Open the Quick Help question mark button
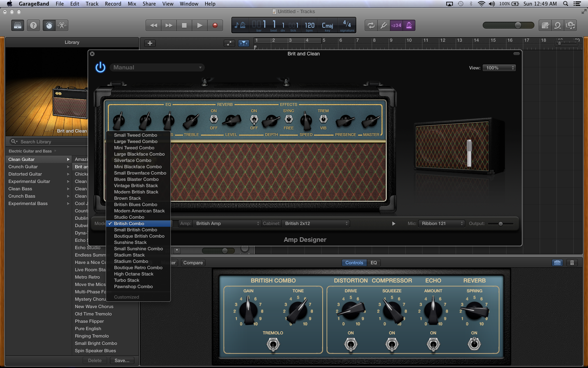This screenshot has width=588, height=368. click(x=33, y=25)
